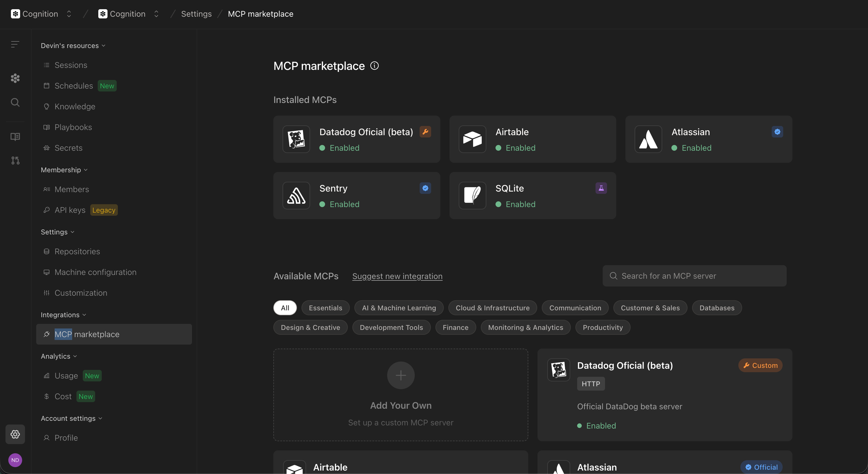Click the sidebar collapse menu icon

[15, 44]
